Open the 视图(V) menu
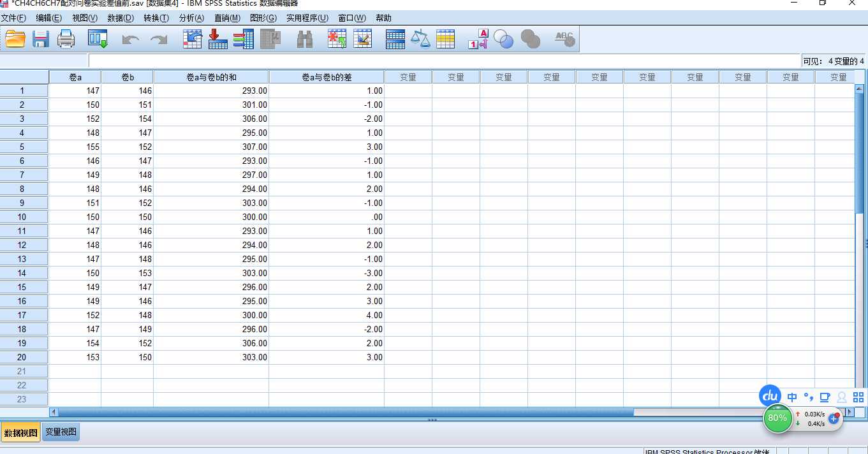The height and width of the screenshot is (454, 868). (85, 18)
